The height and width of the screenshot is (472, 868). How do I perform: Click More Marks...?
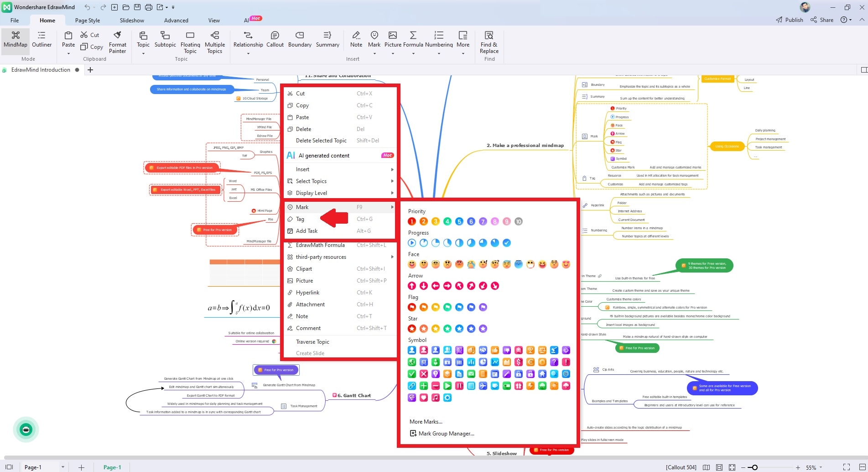coord(426,422)
